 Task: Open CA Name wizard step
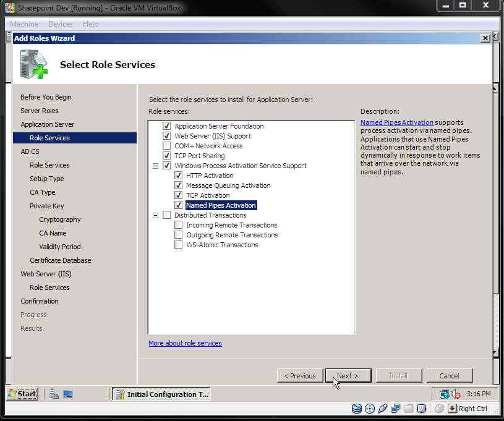click(x=53, y=233)
